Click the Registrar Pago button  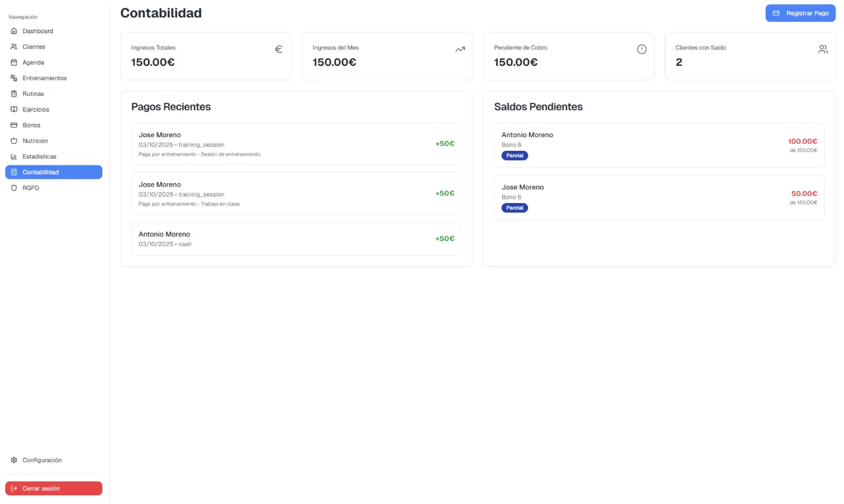tap(800, 13)
